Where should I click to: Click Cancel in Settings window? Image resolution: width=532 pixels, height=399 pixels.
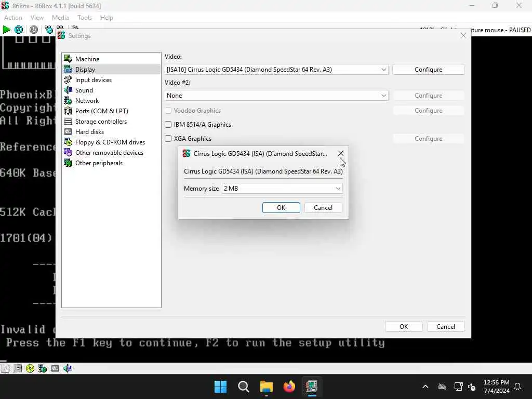coord(445,327)
